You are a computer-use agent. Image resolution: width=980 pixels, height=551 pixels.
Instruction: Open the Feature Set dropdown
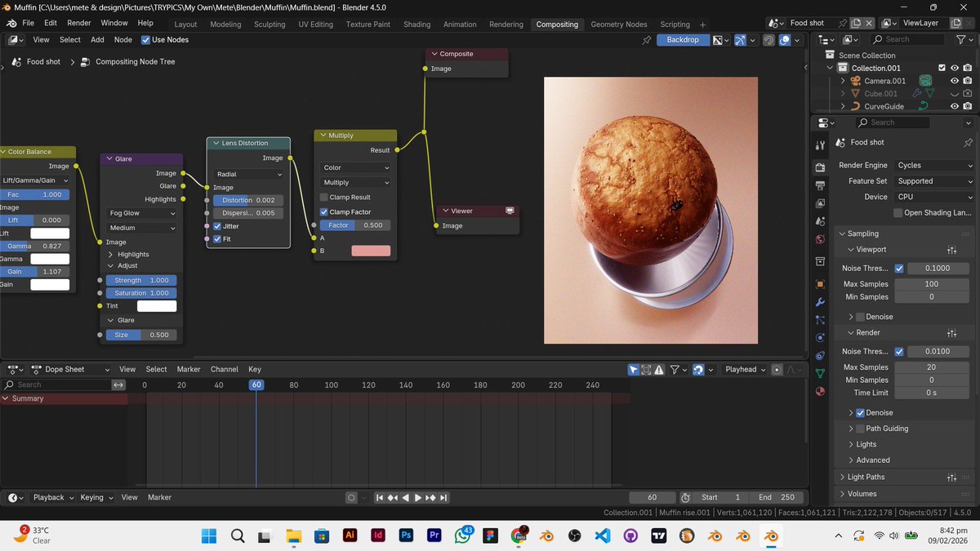click(933, 181)
